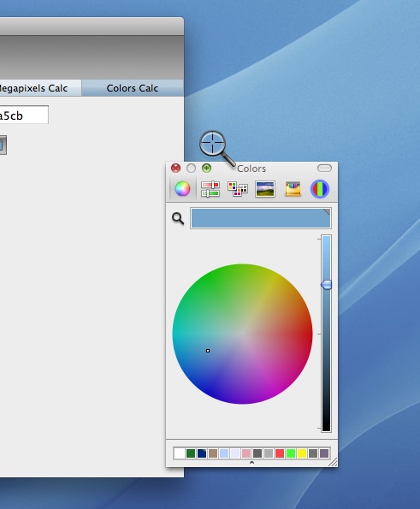
Task: Click the brightness slider handle
Action: pyautogui.click(x=326, y=285)
